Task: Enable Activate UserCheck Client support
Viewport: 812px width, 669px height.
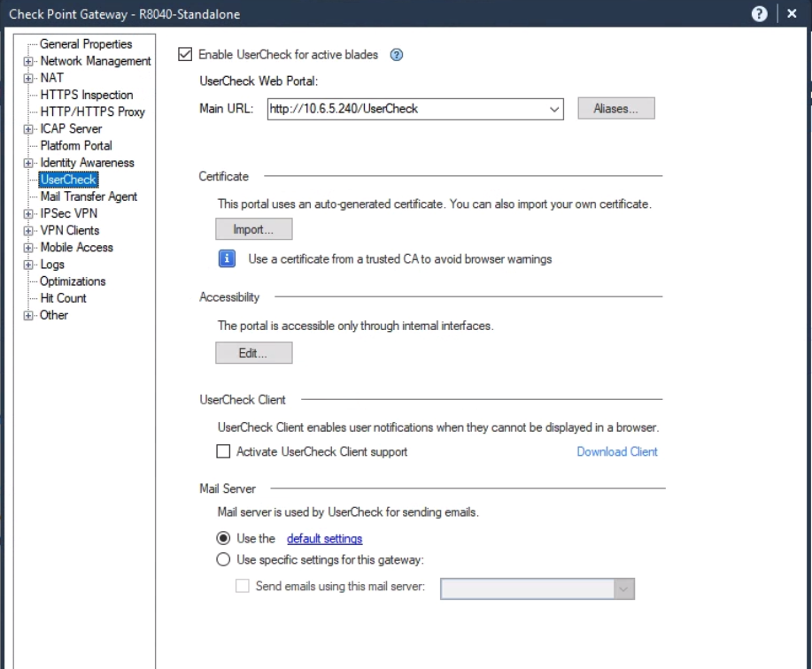Action: coord(222,453)
